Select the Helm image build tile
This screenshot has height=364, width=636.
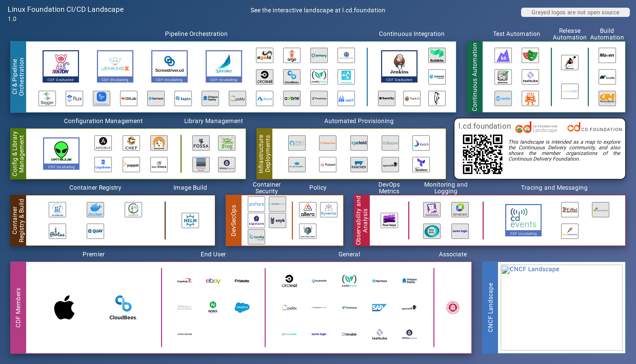pyautogui.click(x=190, y=220)
